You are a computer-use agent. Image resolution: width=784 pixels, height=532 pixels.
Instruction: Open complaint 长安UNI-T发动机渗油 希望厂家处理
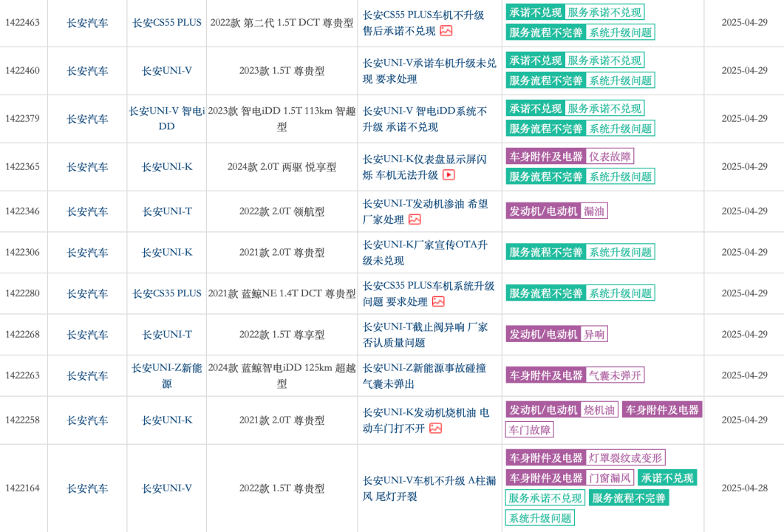(426, 211)
